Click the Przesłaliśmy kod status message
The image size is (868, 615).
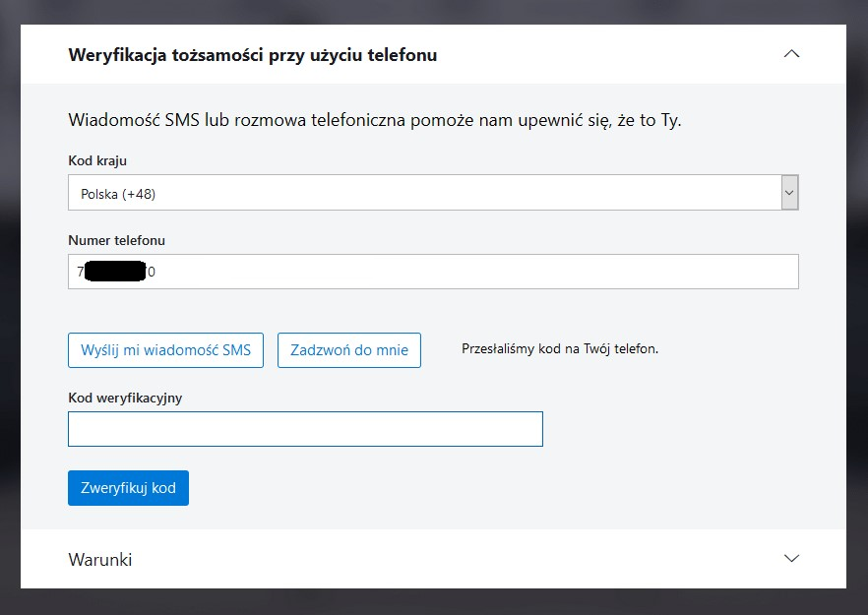click(560, 348)
